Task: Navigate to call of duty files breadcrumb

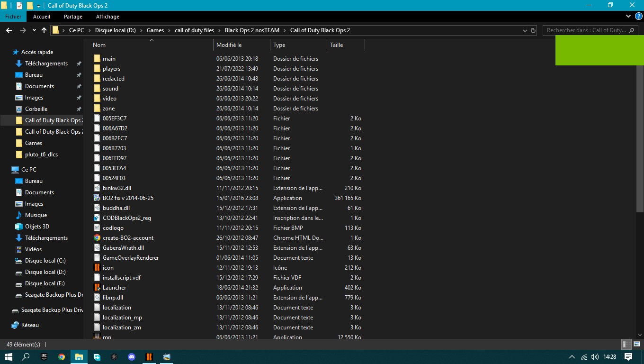Action: 194,30
